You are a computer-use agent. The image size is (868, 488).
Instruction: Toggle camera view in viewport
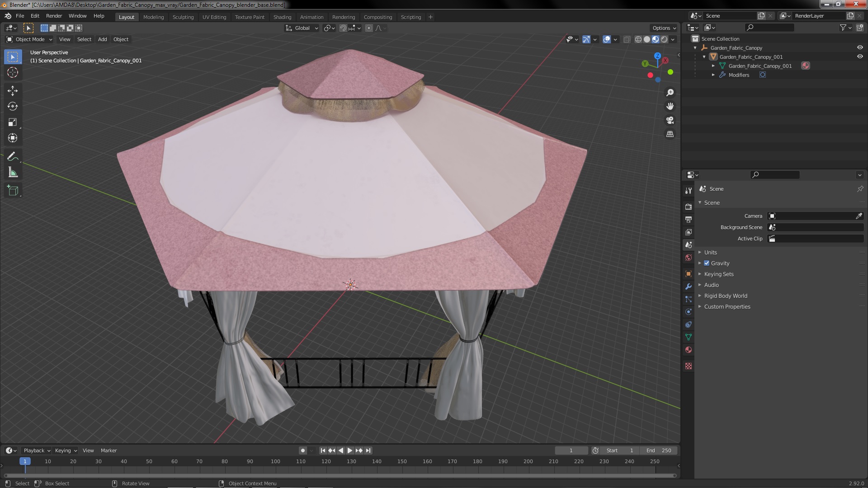[670, 120]
